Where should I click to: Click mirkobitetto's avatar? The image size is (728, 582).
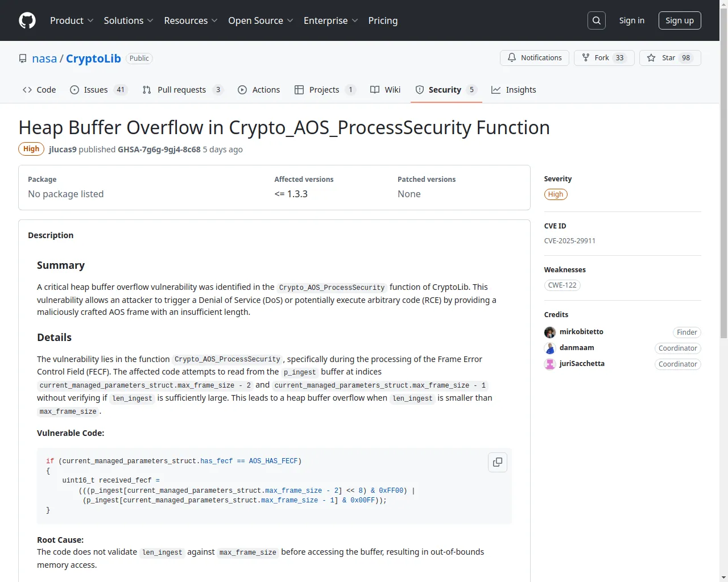tap(550, 332)
